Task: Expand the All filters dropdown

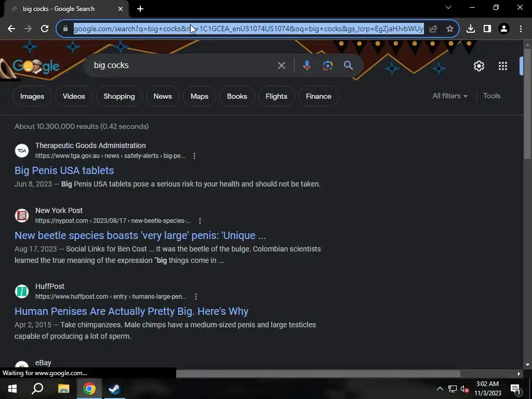Action: click(x=450, y=96)
